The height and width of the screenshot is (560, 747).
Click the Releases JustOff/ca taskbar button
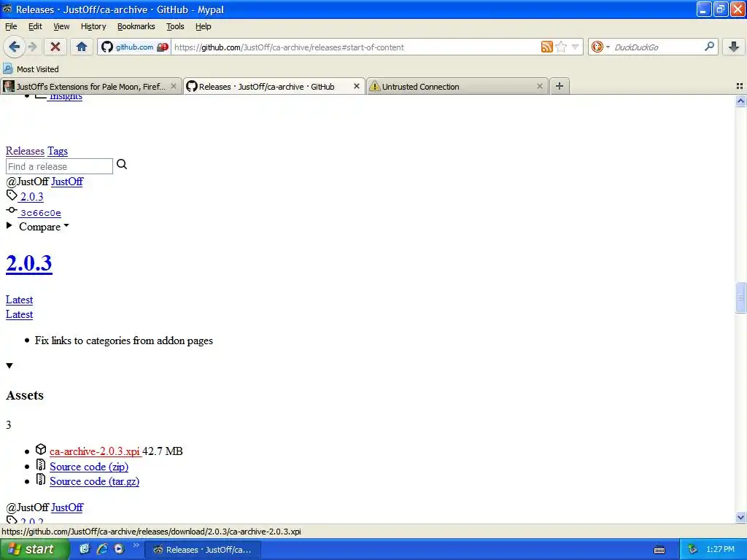[x=202, y=550]
